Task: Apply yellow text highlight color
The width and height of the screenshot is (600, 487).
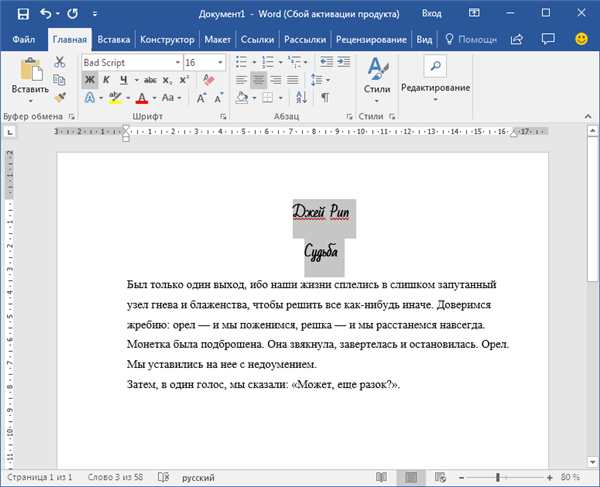Action: click(x=115, y=98)
